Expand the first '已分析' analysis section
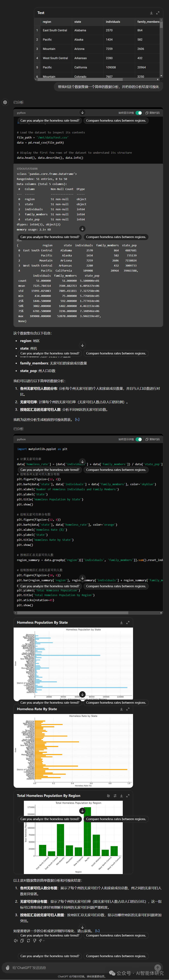The image size is (169, 980). (18, 102)
